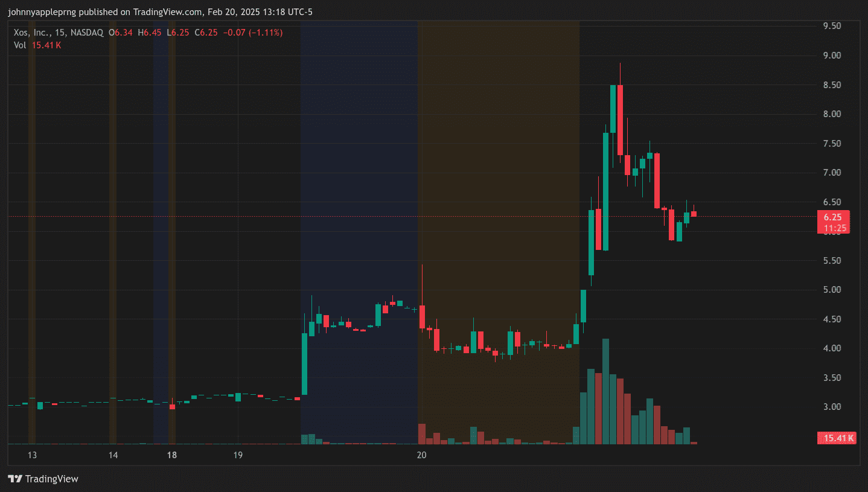Viewport: 868px width, 492px height.
Task: Click the 6.50 price axis label
Action: point(832,202)
